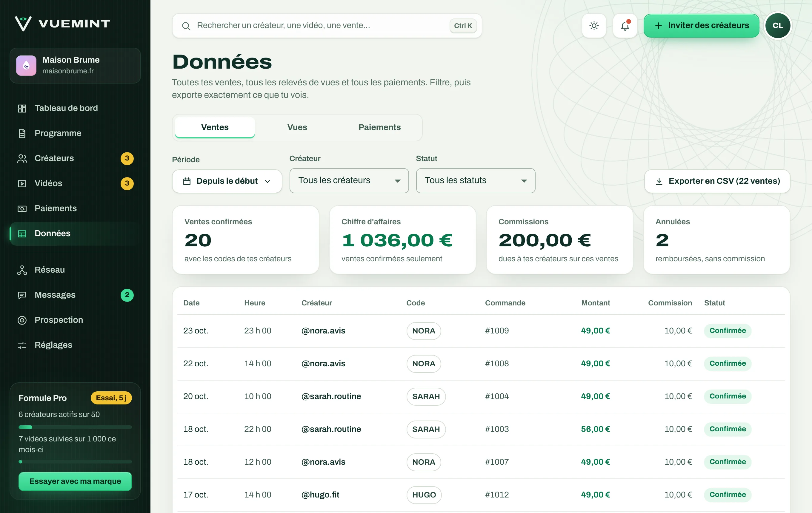Screen dimensions: 812x513
Task: Click the Essai, 5 j trial badge
Action: point(111,398)
